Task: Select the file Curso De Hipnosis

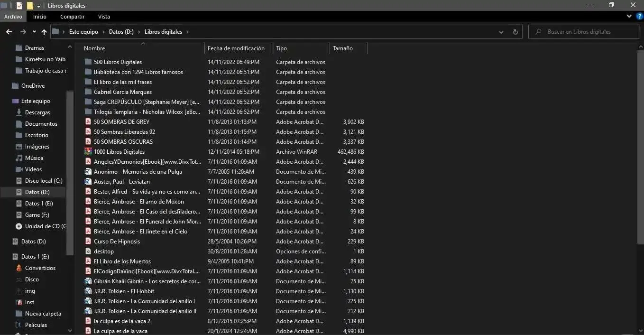Action: pyautogui.click(x=117, y=242)
